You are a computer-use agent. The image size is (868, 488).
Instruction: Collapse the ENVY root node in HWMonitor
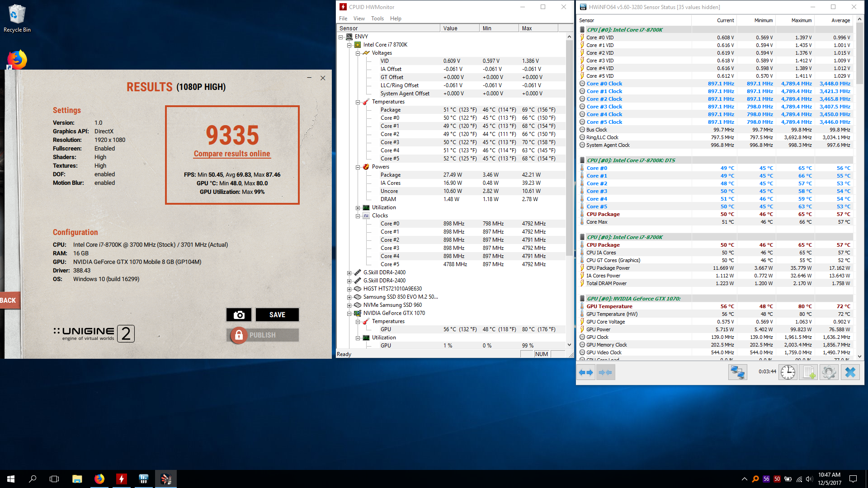coord(341,37)
